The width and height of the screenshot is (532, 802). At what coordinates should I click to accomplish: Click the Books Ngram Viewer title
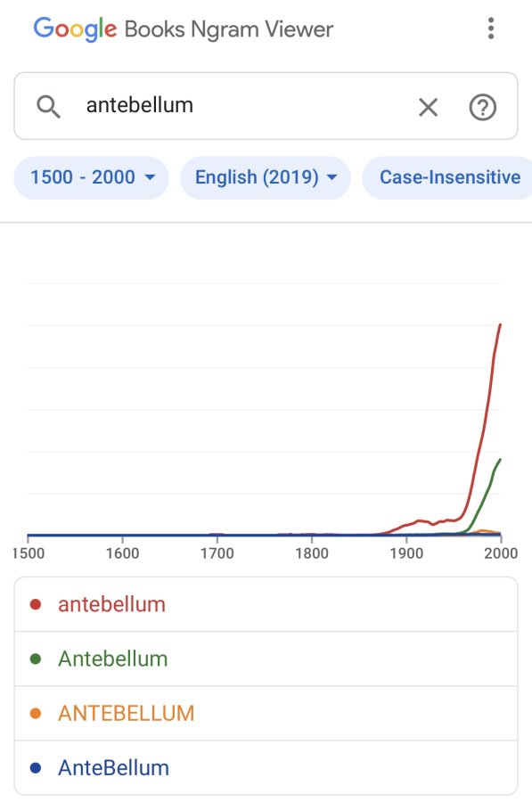pyautogui.click(x=229, y=29)
